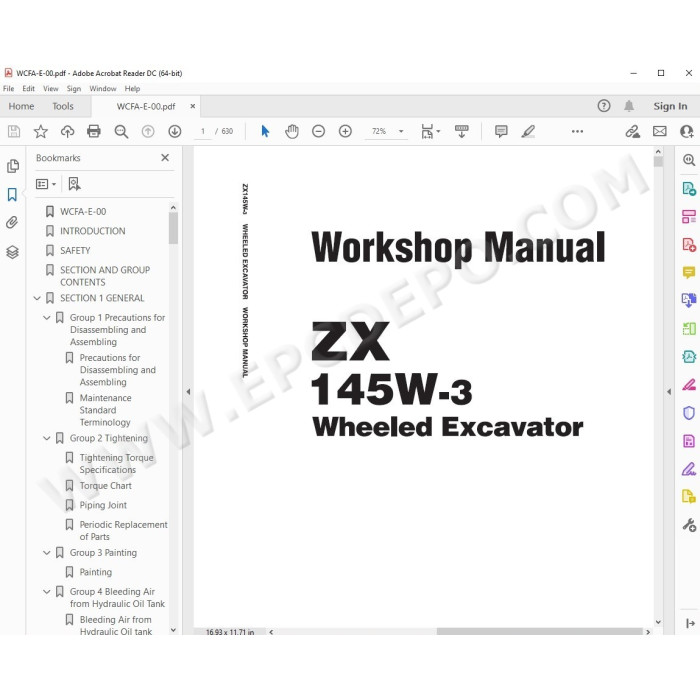Switch to the Tools tab

tap(62, 106)
